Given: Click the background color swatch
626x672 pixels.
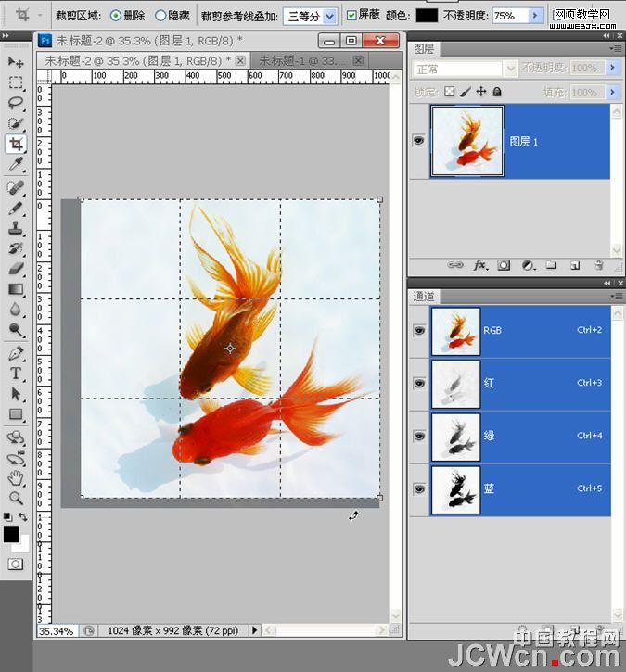Looking at the screenshot, I should (23, 547).
